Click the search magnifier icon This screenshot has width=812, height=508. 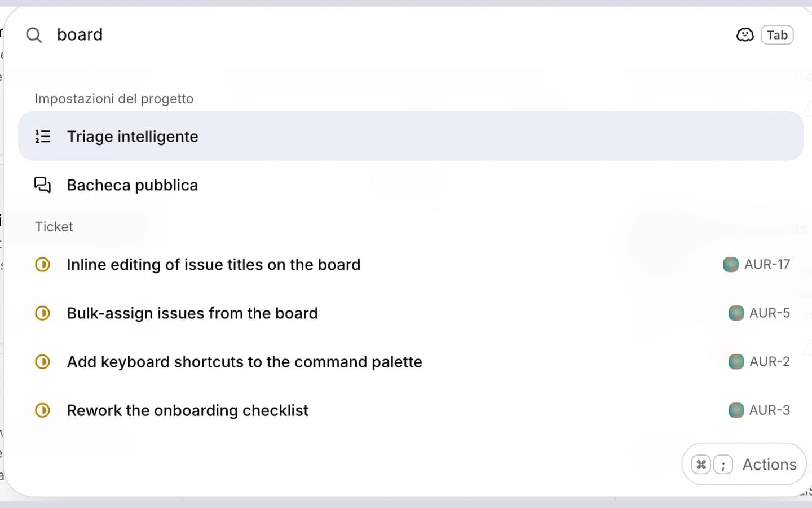pyautogui.click(x=34, y=35)
